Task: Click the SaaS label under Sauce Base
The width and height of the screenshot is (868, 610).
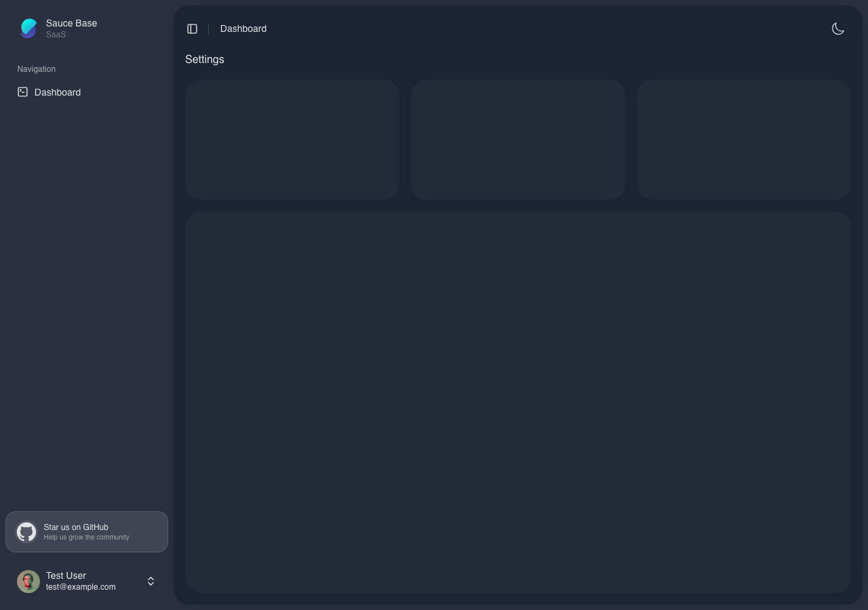Action: [x=56, y=34]
